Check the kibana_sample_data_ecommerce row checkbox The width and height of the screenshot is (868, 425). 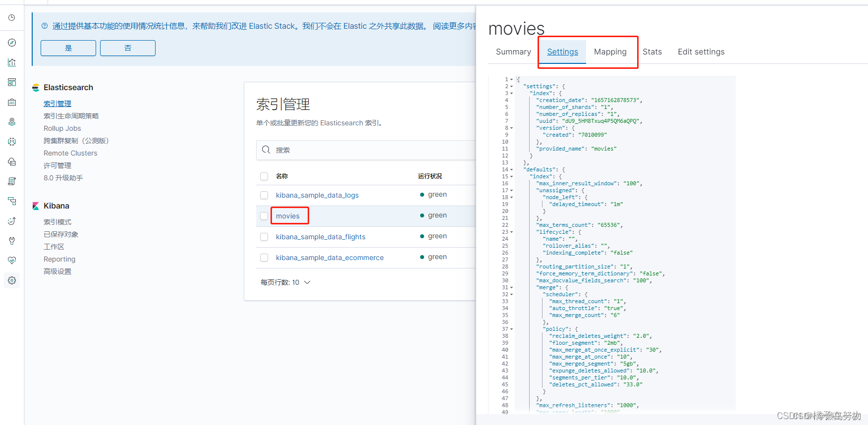click(264, 258)
